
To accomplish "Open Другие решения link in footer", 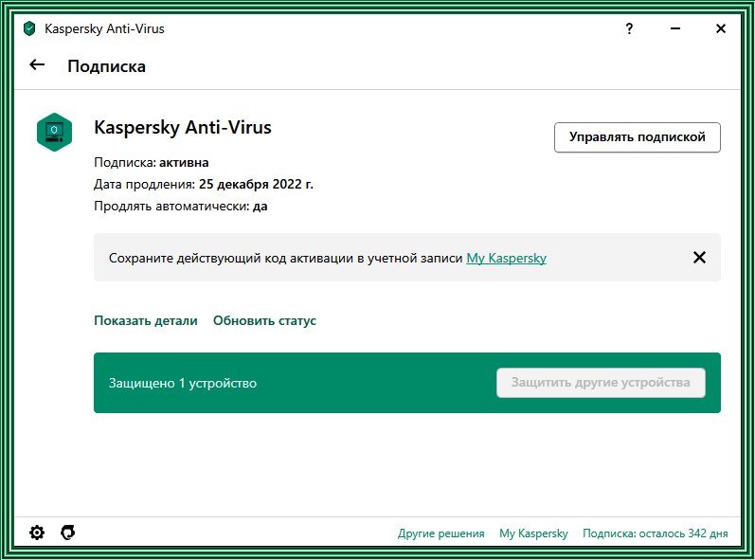I will (x=440, y=533).
